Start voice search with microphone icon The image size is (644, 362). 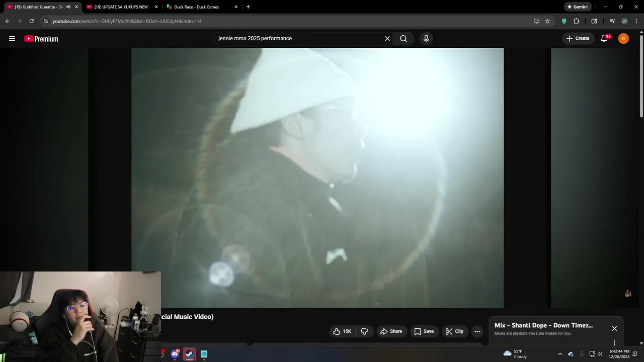[x=426, y=39]
